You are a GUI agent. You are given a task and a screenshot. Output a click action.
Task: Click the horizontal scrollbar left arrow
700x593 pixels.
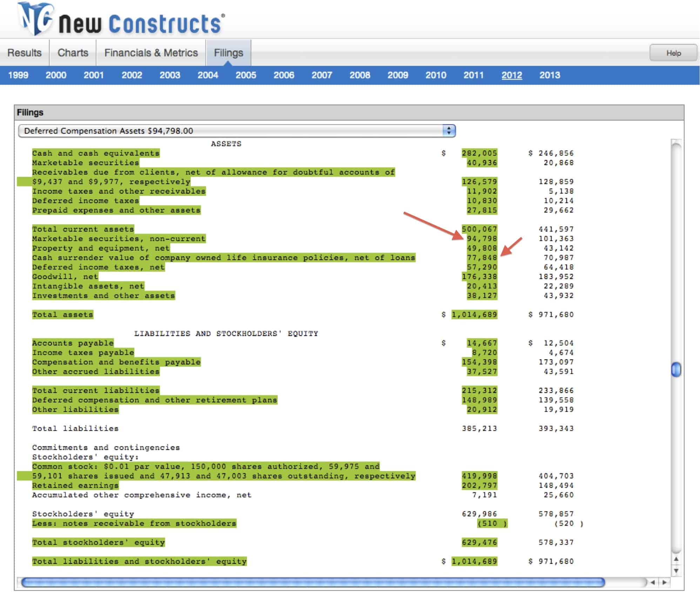pyautogui.click(x=653, y=582)
